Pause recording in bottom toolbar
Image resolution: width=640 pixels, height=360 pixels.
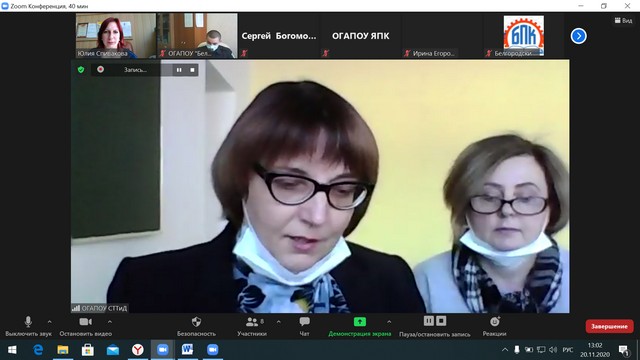(x=429, y=321)
